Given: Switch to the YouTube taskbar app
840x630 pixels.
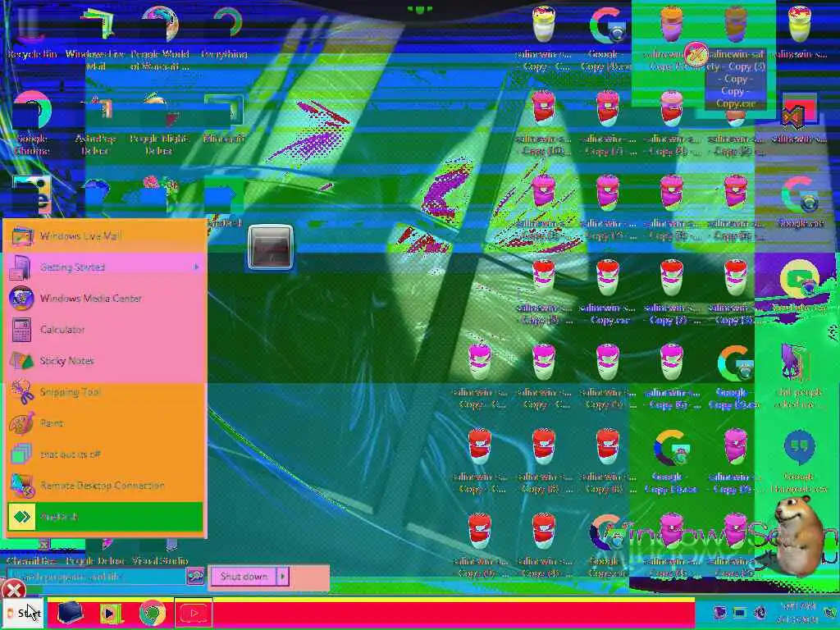Looking at the screenshot, I should tap(194, 613).
